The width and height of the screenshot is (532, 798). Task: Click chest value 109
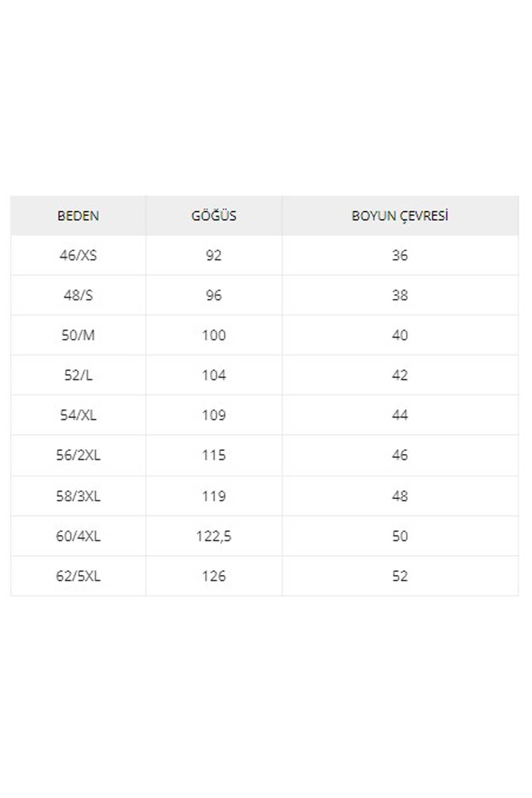[x=214, y=415]
